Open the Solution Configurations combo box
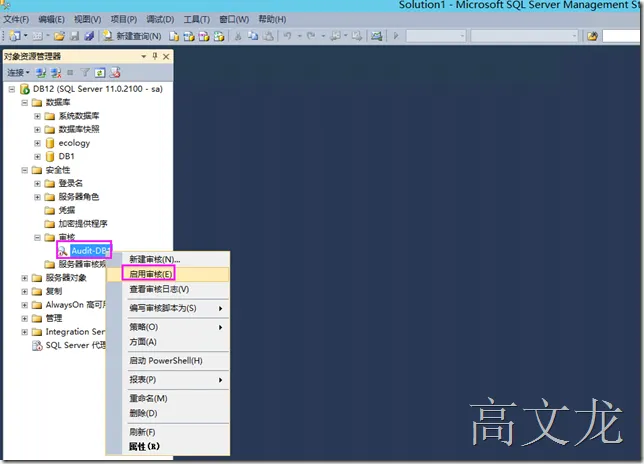The height and width of the screenshot is (464, 644). coord(436,36)
